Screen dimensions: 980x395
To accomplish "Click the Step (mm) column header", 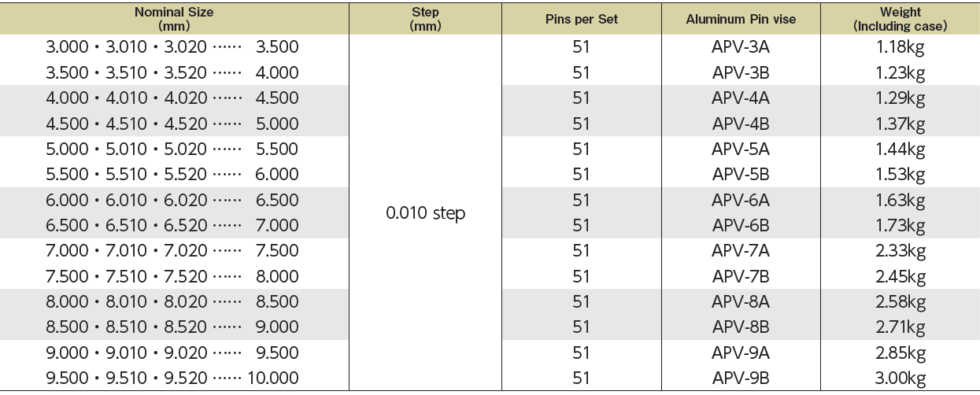I will tap(425, 19).
